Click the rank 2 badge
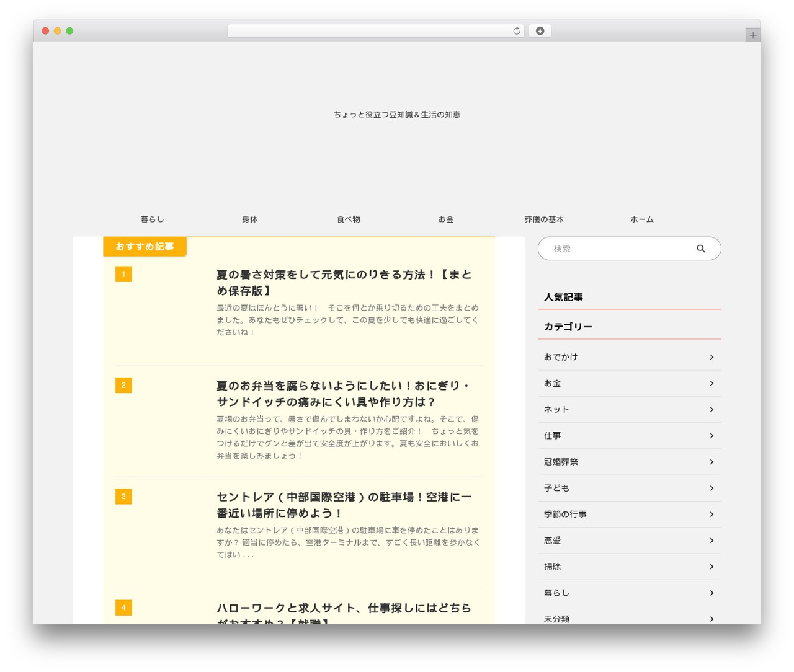Screen dimensions: 794x672 click(x=123, y=386)
